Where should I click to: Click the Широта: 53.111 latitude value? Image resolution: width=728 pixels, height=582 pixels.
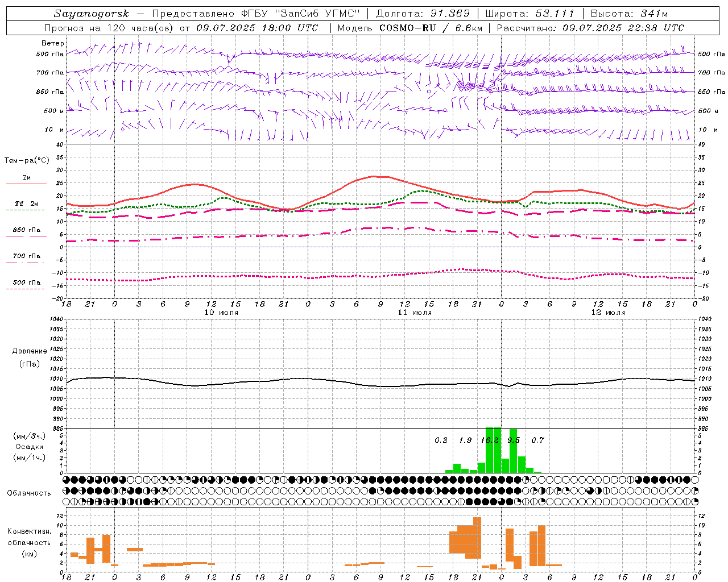pyautogui.click(x=530, y=14)
